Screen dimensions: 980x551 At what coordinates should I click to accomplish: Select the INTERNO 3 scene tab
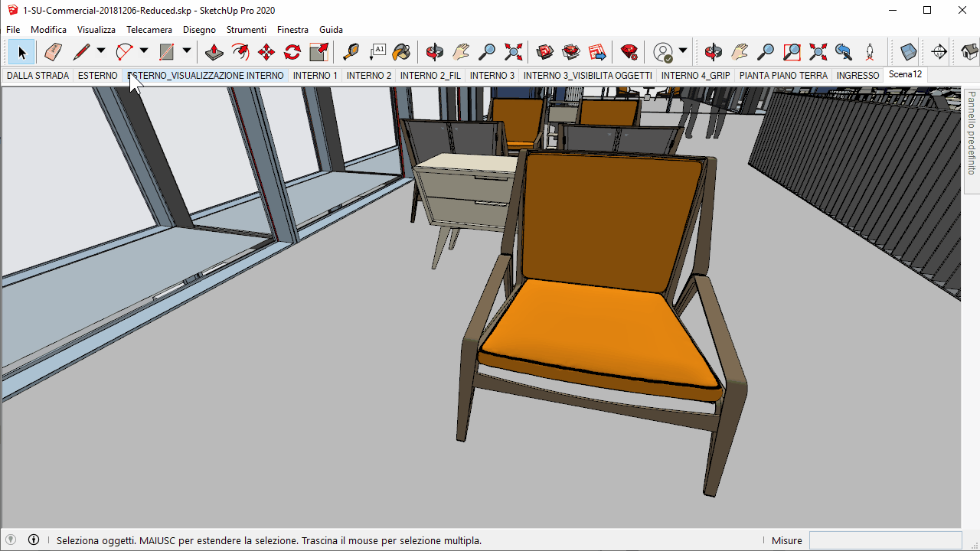[x=492, y=76]
